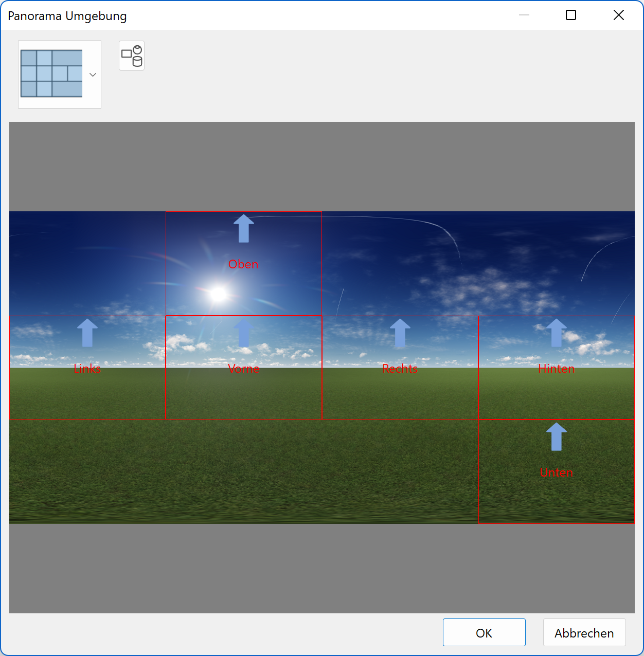644x656 pixels.
Task: Cancel the dialog via Abbrechen
Action: [x=584, y=632]
